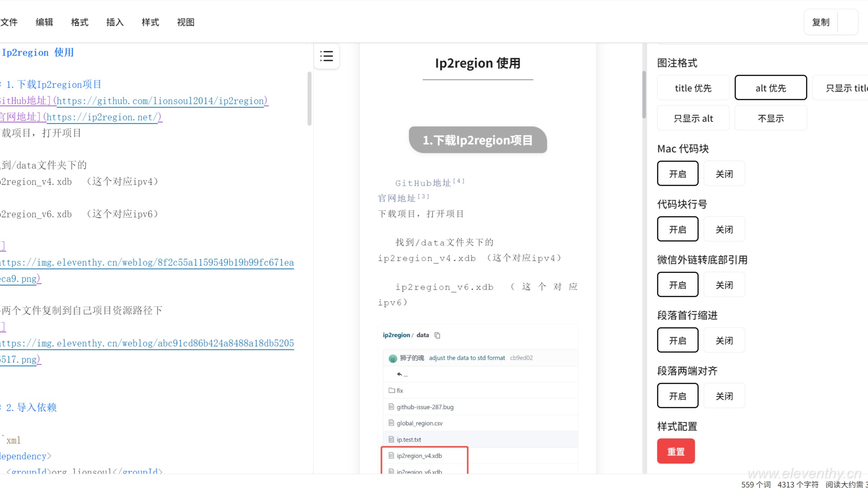Select the 只显示 alt caption option
868x488 pixels.
(693, 118)
